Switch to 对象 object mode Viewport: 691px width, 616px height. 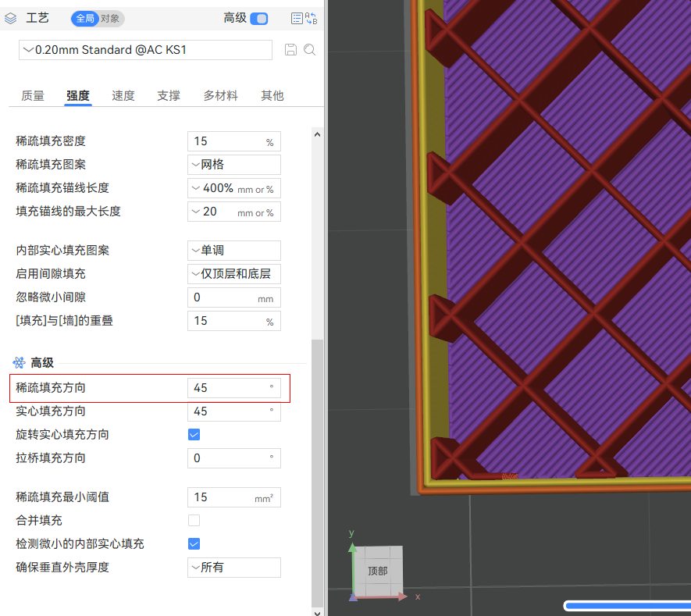(110, 19)
